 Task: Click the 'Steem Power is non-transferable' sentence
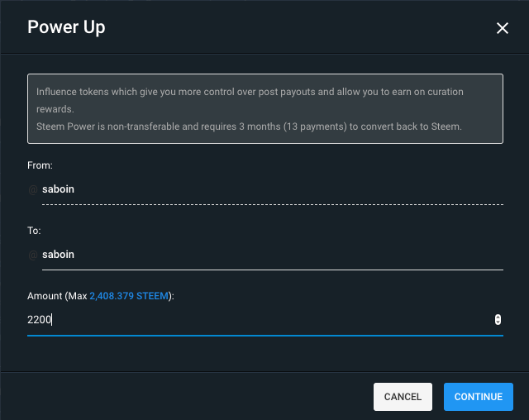(x=249, y=126)
